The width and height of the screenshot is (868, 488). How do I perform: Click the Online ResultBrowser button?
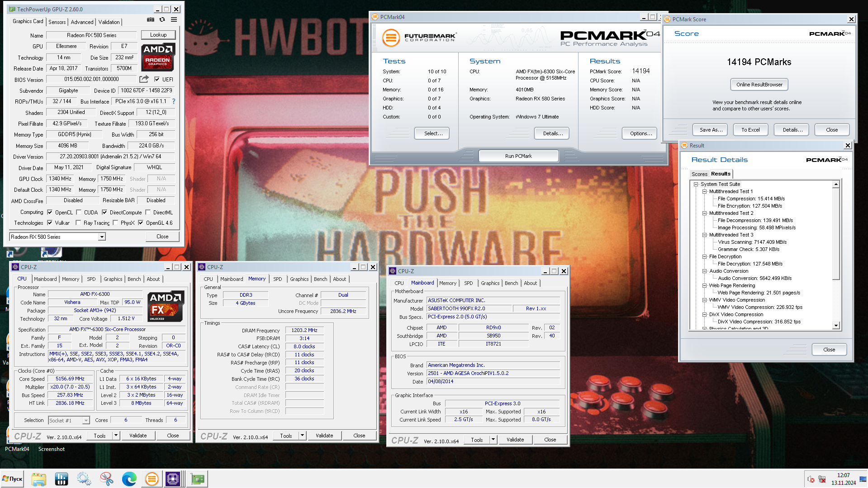pos(759,85)
